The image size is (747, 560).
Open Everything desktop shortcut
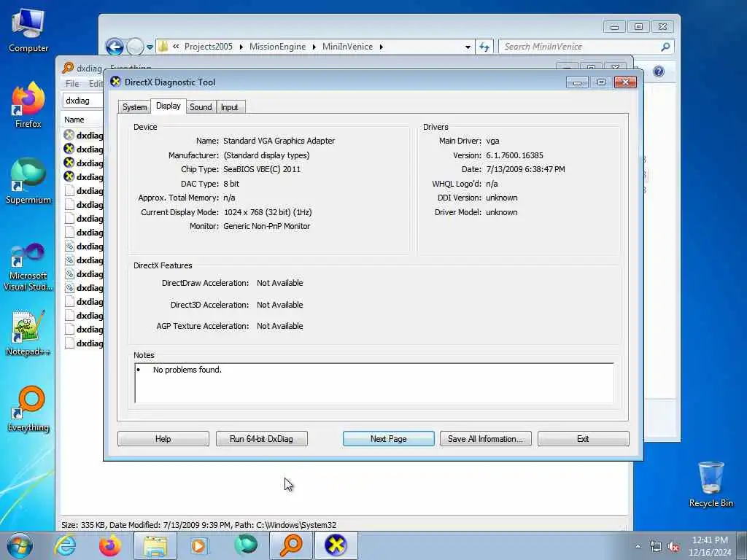coord(28,408)
